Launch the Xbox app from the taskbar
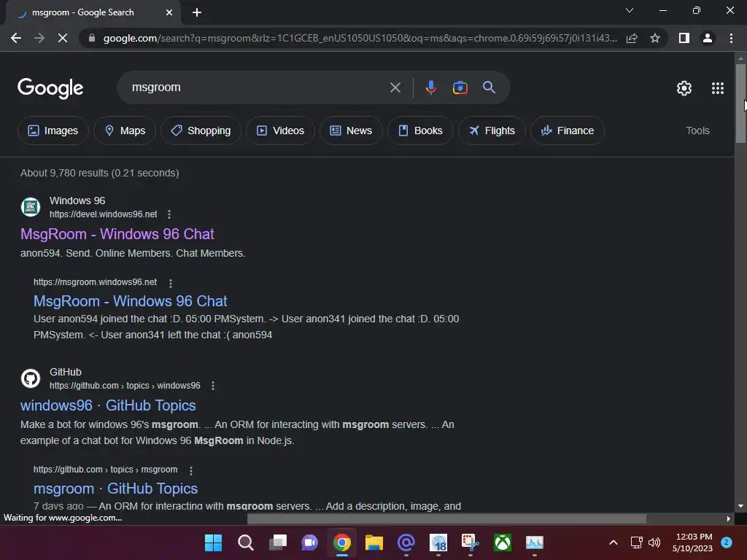Image resolution: width=747 pixels, height=560 pixels. pyautogui.click(x=502, y=542)
